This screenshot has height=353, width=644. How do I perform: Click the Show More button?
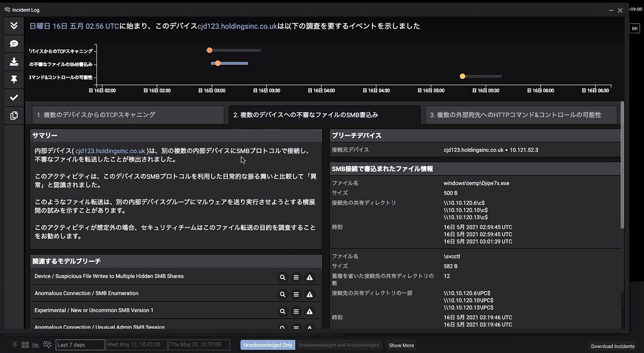point(401,345)
